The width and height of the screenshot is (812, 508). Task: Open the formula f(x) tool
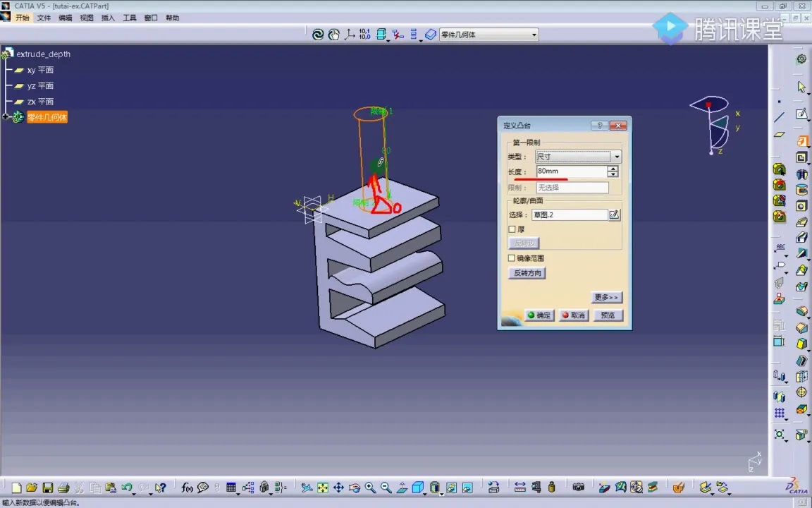pyautogui.click(x=187, y=488)
